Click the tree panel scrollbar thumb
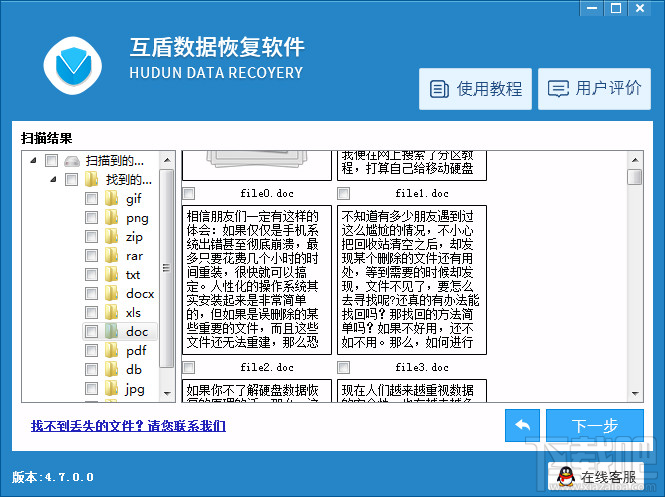 167,268
